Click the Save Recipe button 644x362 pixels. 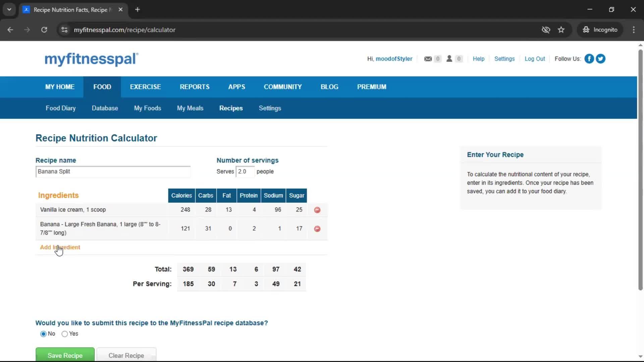click(x=65, y=355)
